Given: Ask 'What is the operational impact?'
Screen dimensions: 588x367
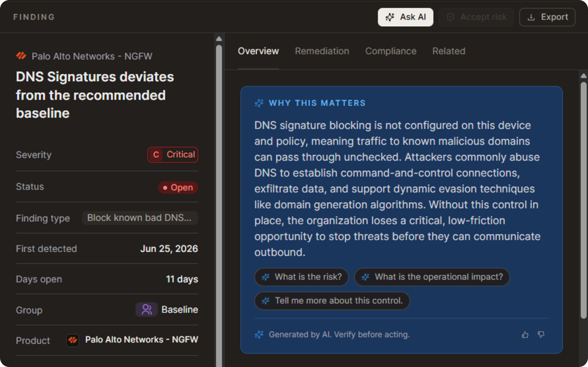Looking at the screenshot, I should point(432,277).
